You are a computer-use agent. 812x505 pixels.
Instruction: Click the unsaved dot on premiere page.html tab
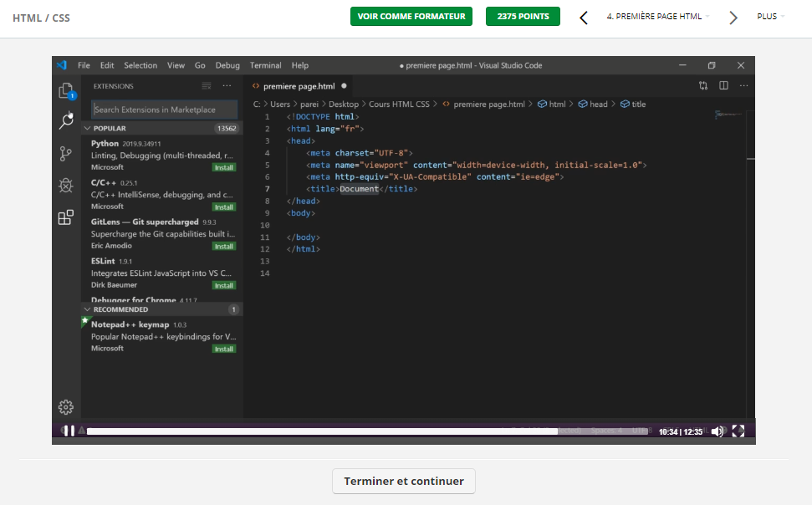pyautogui.click(x=344, y=86)
